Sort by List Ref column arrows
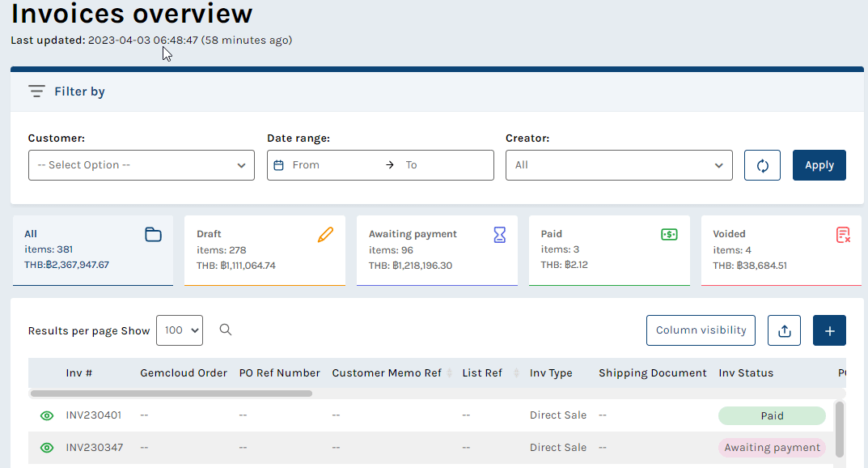 516,373
